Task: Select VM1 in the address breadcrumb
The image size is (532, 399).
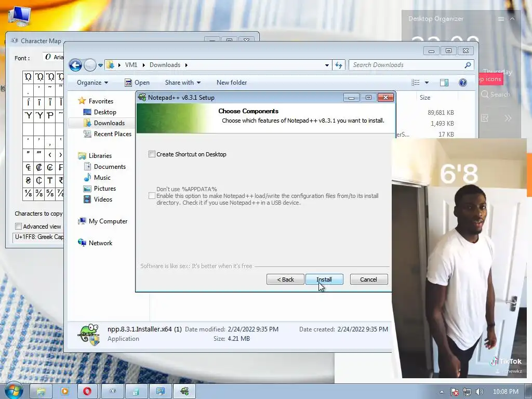Action: pos(131,65)
